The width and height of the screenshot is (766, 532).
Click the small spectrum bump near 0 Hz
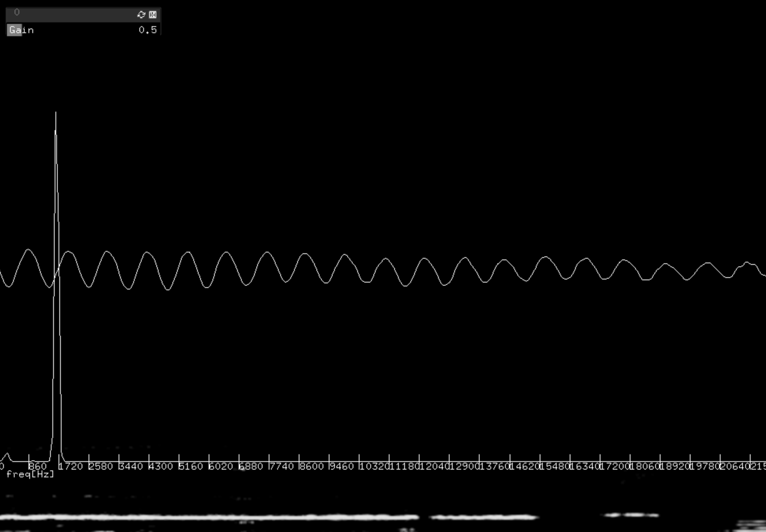[7, 457]
